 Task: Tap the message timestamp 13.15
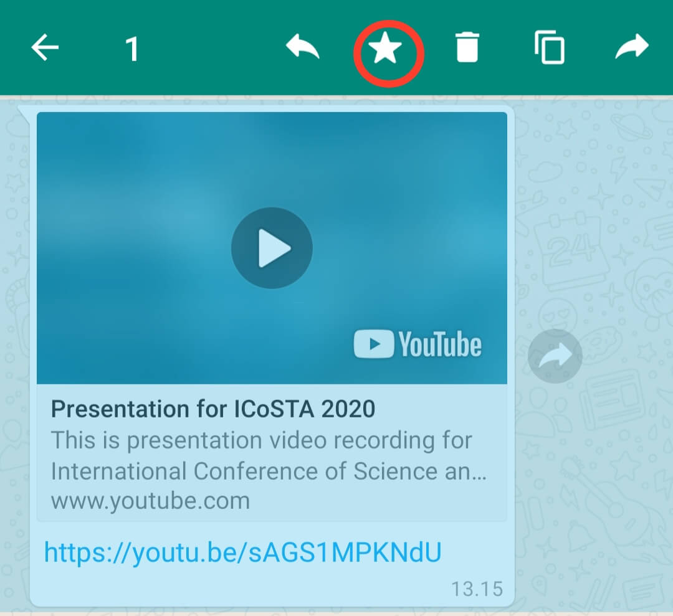point(477,589)
